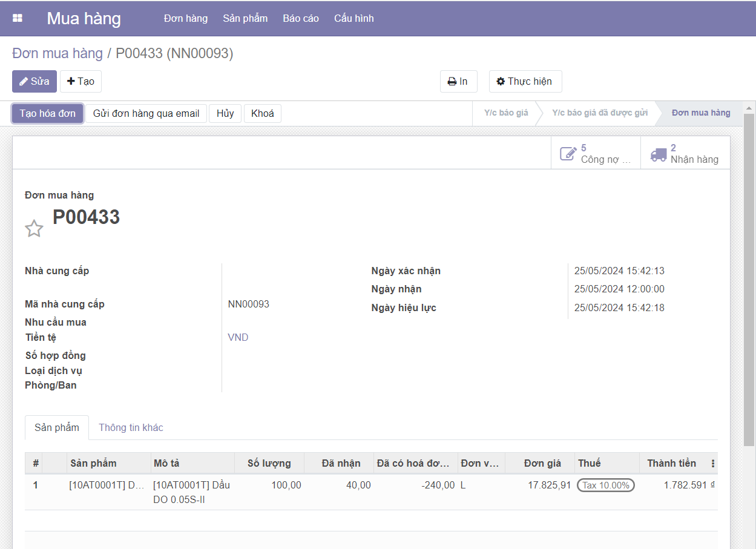Go back to Đơn mua hàng breadcrumb

point(58,53)
